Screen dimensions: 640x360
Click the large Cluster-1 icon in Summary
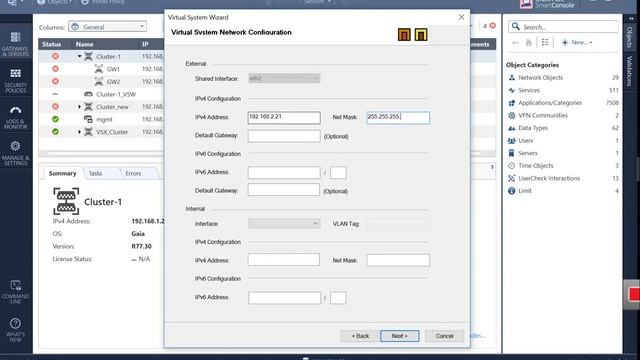click(66, 201)
